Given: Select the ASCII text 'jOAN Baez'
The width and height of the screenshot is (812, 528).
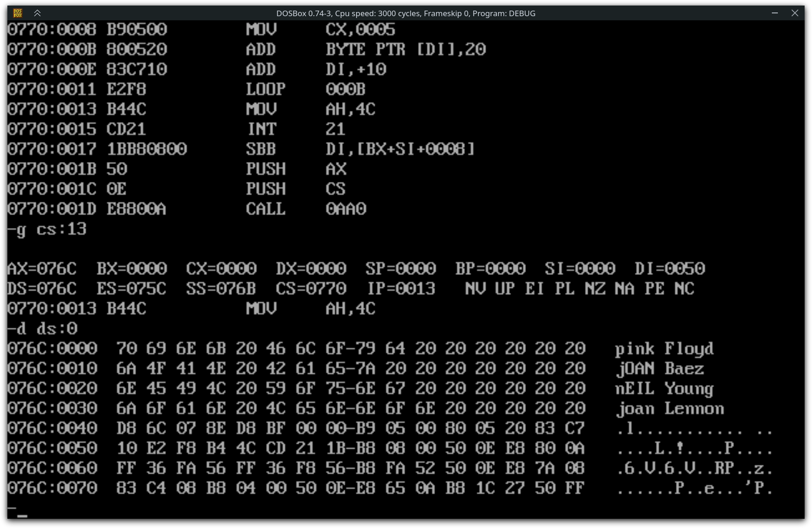Looking at the screenshot, I should (660, 369).
